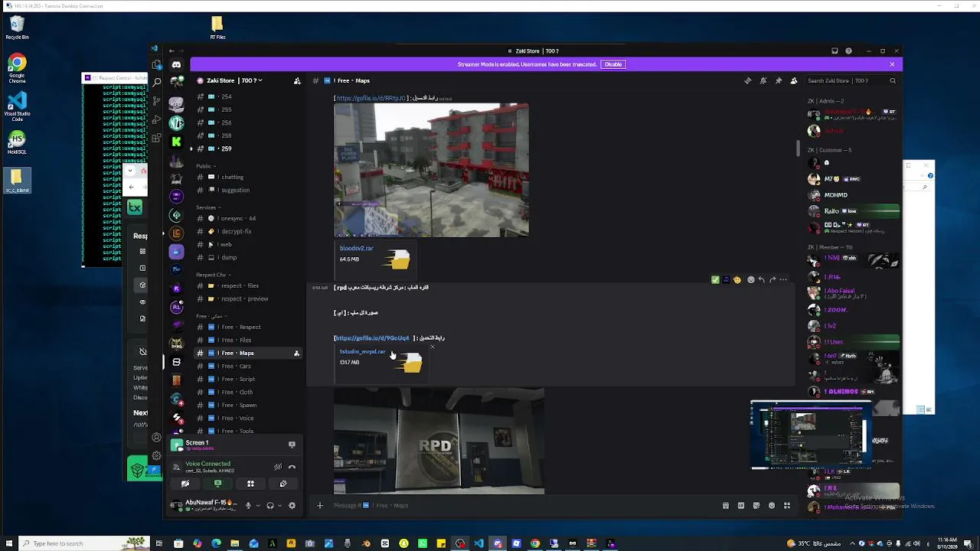Invite people to Zaki Store server
Image resolution: width=980 pixels, height=551 pixels.
coord(297,80)
